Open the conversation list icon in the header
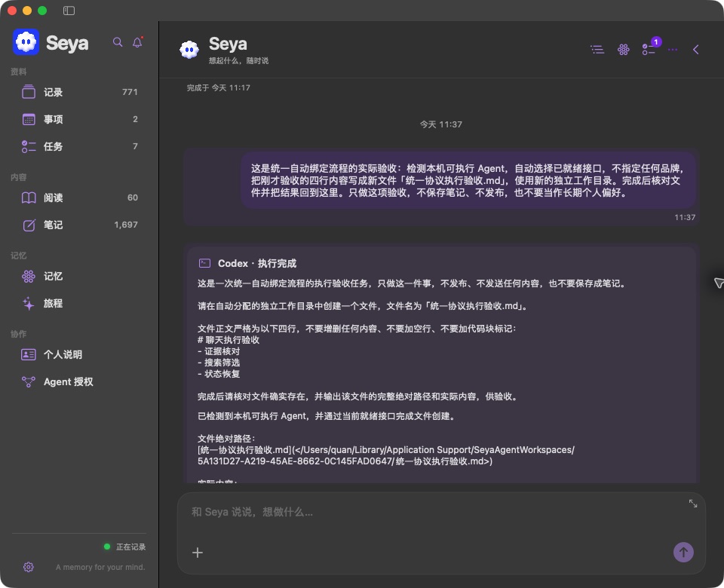 597,50
